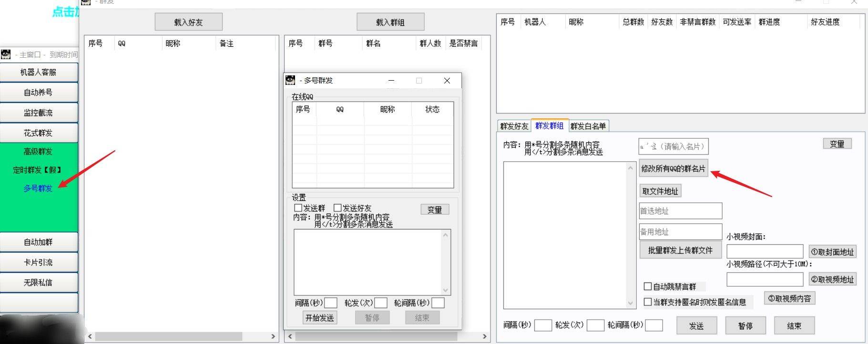Open 机器人客服 in main window sidebar
This screenshot has height=344, width=868.
(39, 72)
